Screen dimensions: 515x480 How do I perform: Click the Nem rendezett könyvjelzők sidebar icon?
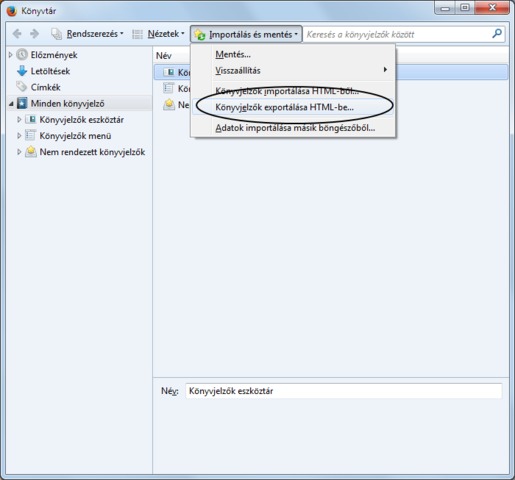click(x=31, y=152)
